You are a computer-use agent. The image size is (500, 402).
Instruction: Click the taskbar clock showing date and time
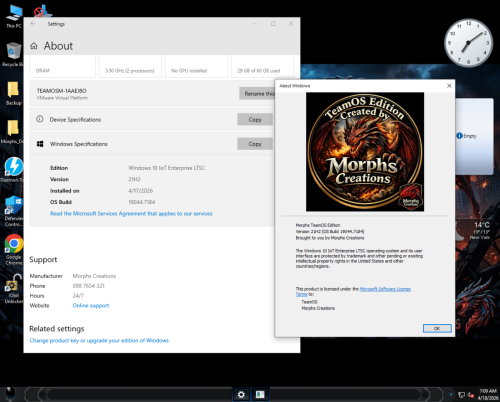(x=488, y=394)
